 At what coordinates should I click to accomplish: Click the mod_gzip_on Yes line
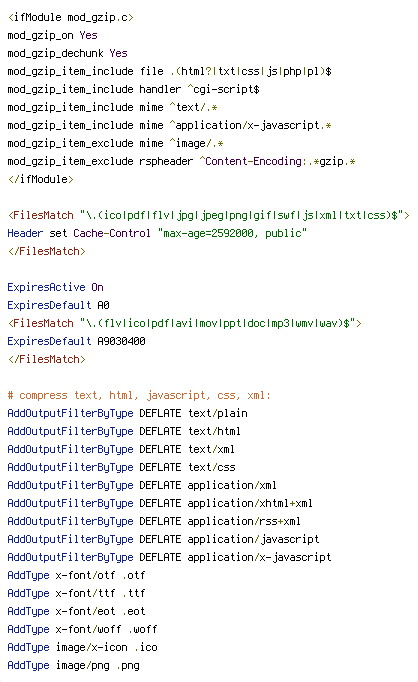tap(52, 35)
